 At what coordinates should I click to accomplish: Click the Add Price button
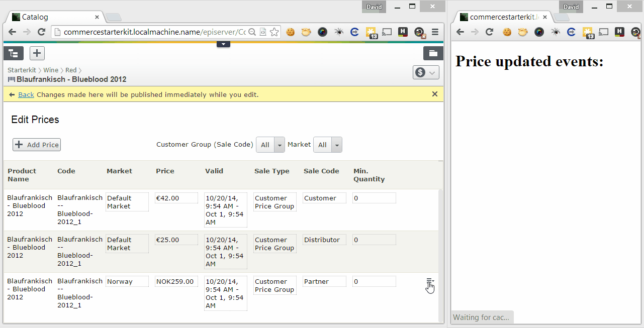point(37,145)
